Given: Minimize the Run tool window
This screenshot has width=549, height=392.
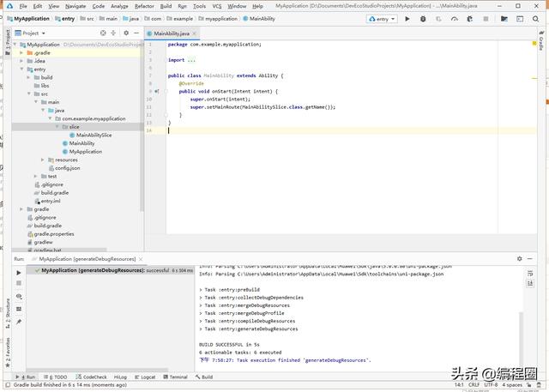Looking at the screenshot, I should coord(530,259).
